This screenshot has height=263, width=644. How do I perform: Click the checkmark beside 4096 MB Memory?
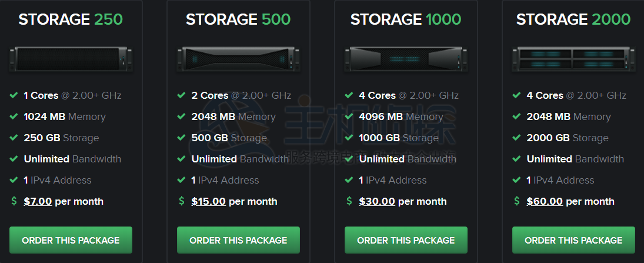(x=349, y=116)
